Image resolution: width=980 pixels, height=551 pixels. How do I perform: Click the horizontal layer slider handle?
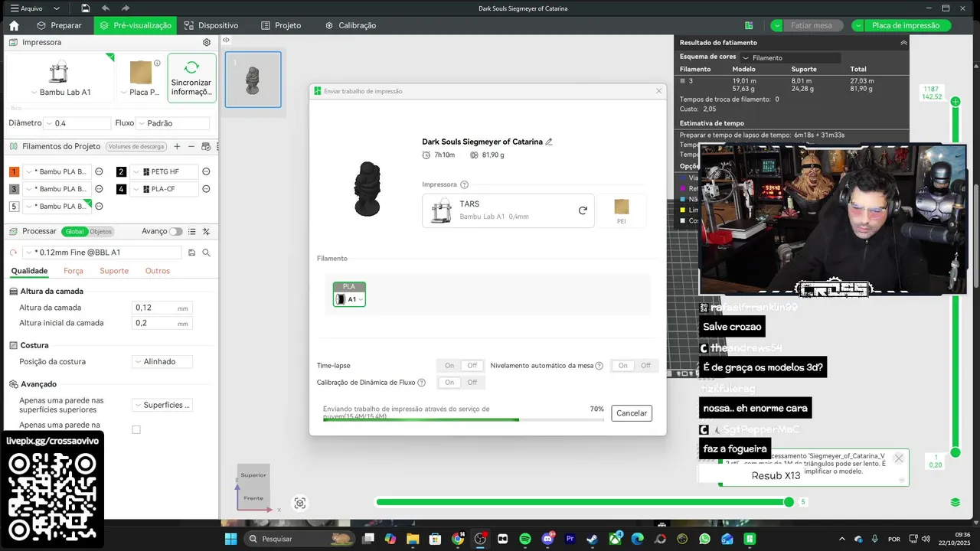coord(789,502)
